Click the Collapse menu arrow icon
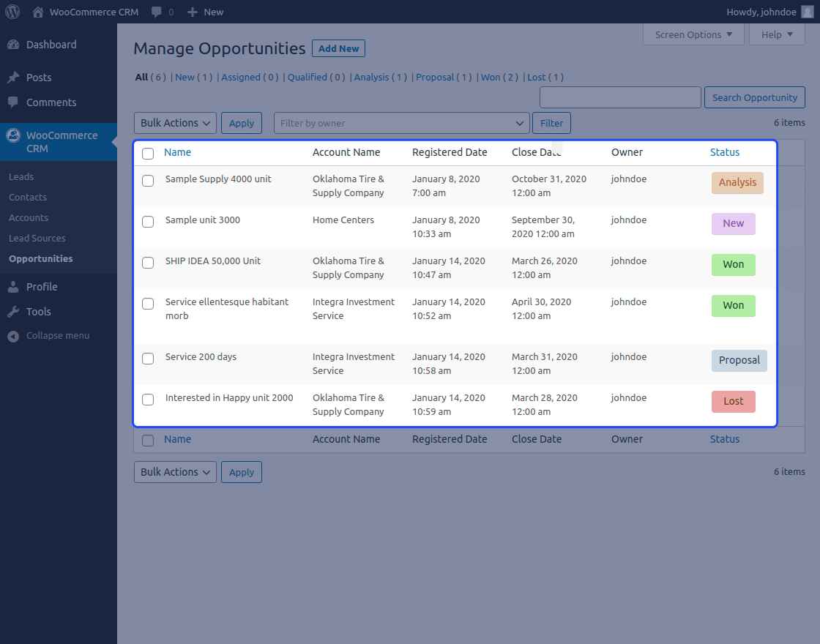Image resolution: width=820 pixels, height=644 pixels. [x=13, y=336]
